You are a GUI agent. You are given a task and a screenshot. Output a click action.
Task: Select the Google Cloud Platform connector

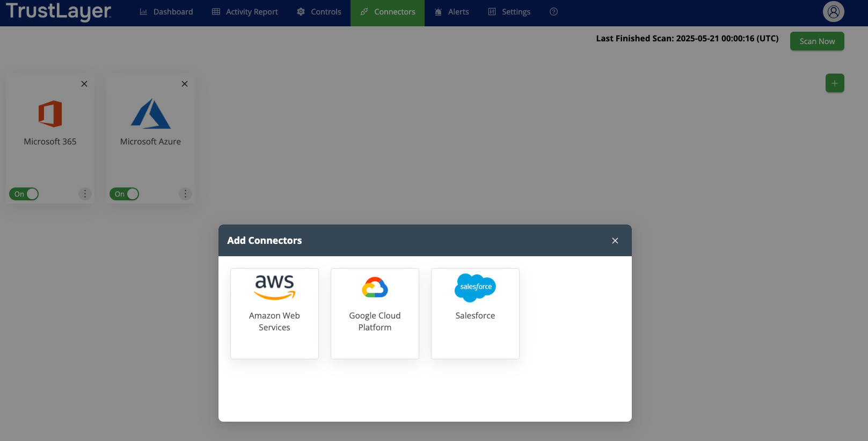[375, 314]
